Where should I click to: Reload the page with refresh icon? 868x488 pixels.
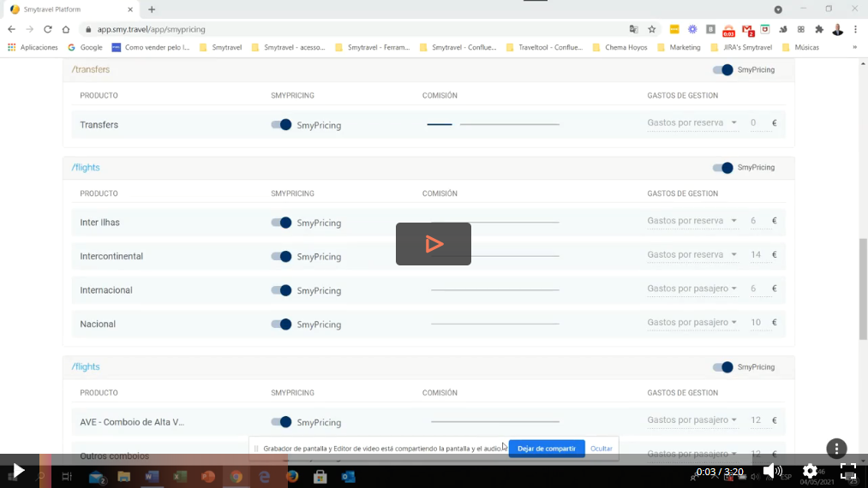point(47,29)
